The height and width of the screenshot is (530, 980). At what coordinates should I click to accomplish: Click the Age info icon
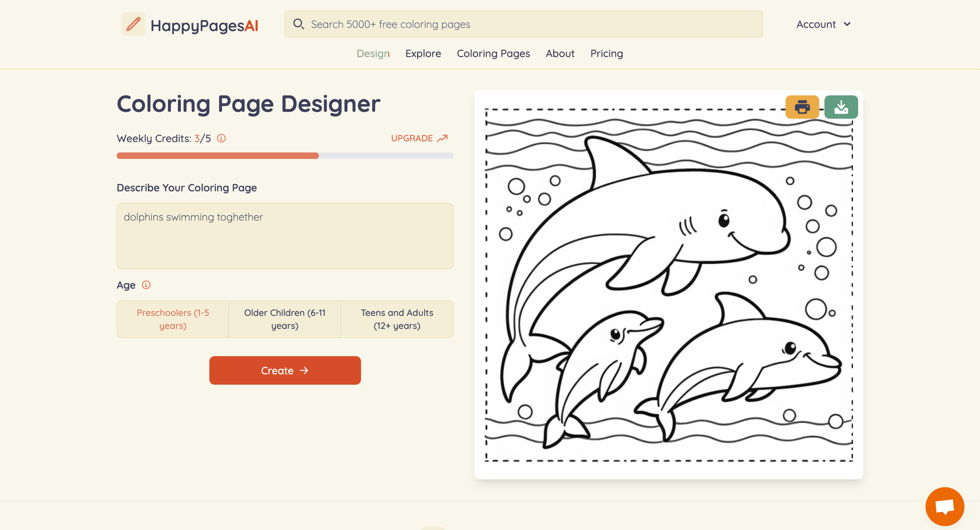[x=146, y=285]
